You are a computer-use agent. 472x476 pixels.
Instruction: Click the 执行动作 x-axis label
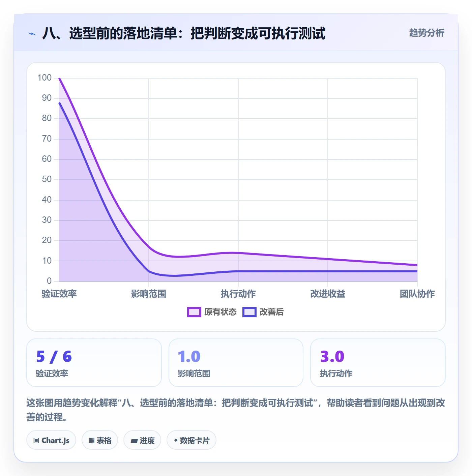pos(238,294)
